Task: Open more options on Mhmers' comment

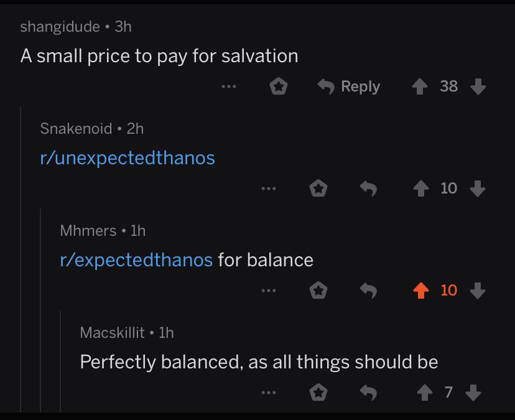Action: click(x=269, y=290)
